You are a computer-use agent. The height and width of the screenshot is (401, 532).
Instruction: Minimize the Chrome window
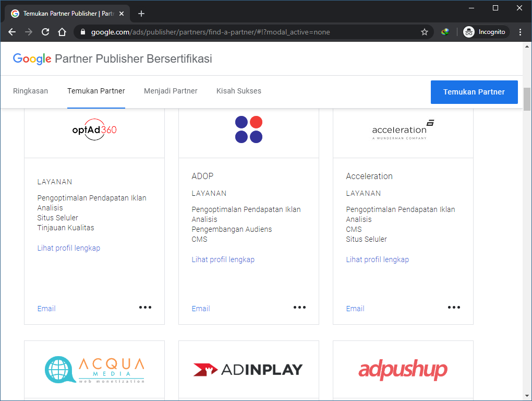point(471,8)
